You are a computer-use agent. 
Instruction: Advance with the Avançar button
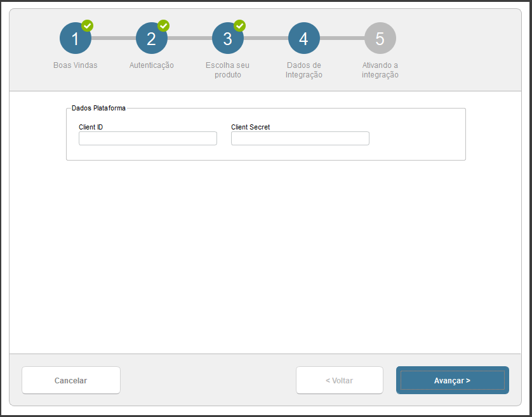[453, 380]
